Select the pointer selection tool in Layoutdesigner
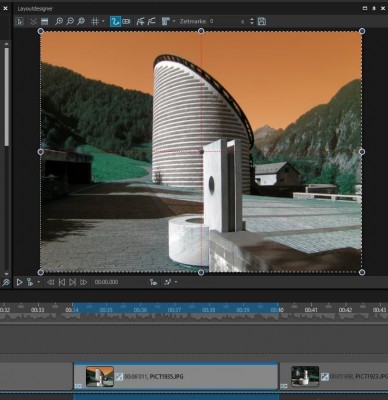Screen dimensions: 388x400 pyautogui.click(x=20, y=22)
